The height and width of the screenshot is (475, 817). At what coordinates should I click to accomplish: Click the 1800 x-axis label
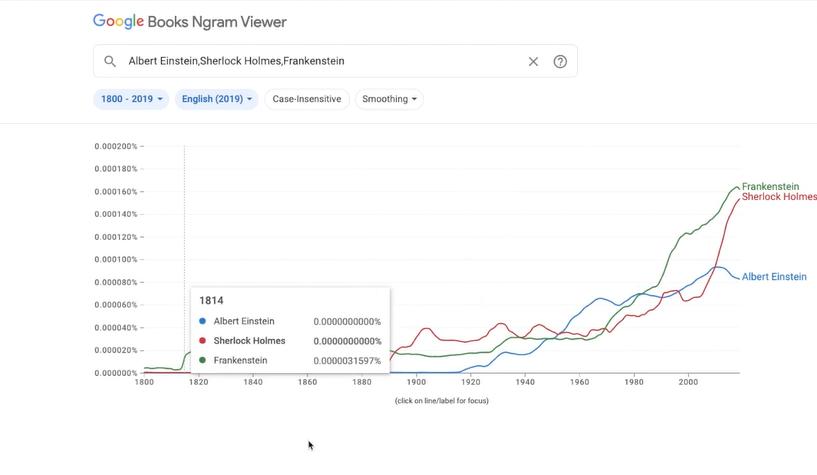[144, 382]
